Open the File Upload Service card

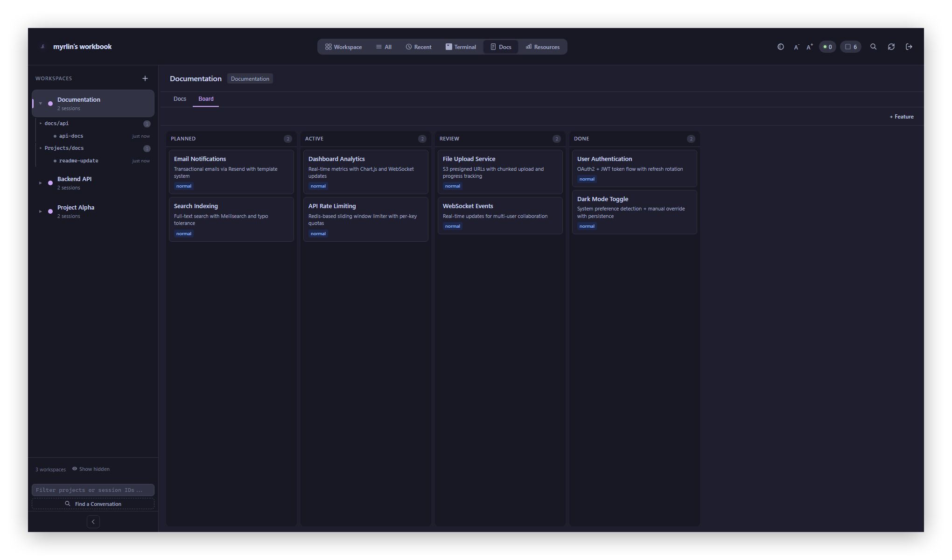click(x=500, y=172)
